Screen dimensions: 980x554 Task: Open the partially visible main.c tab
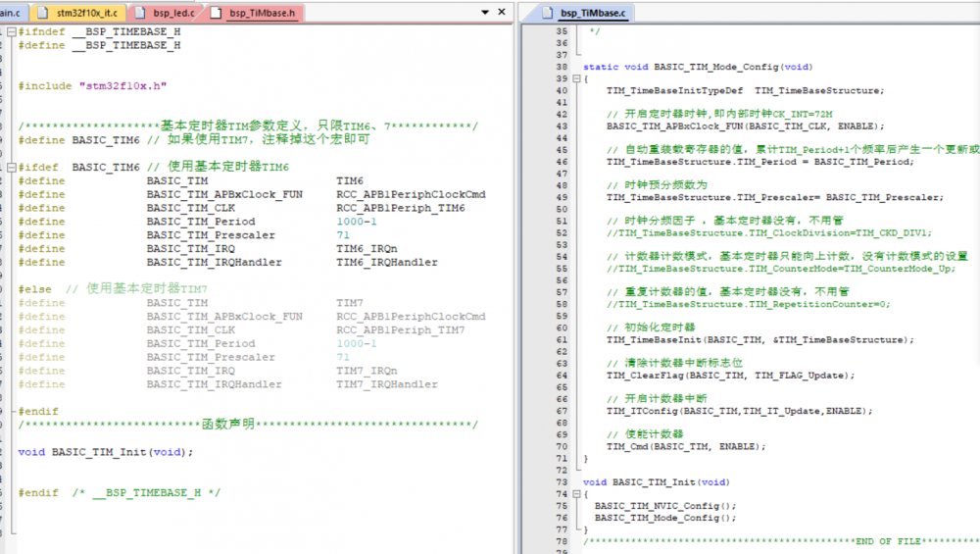(x=11, y=13)
